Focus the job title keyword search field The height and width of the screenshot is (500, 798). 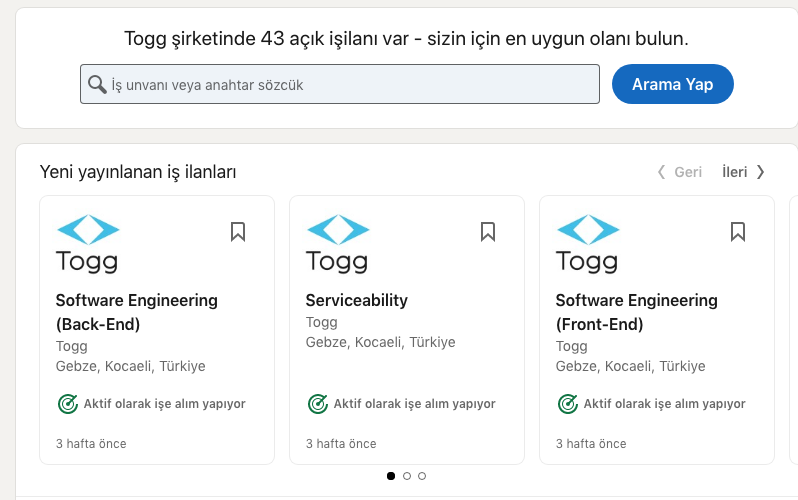(x=350, y=85)
